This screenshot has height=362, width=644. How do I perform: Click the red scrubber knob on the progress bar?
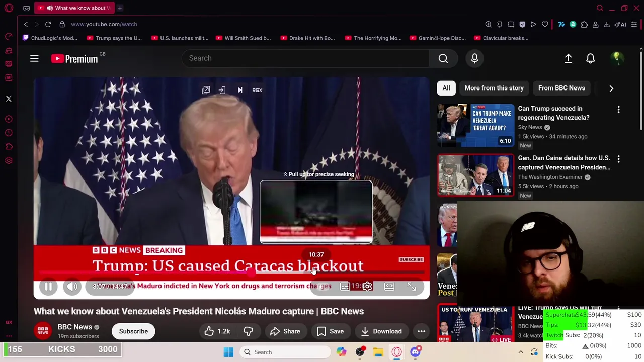point(251,272)
